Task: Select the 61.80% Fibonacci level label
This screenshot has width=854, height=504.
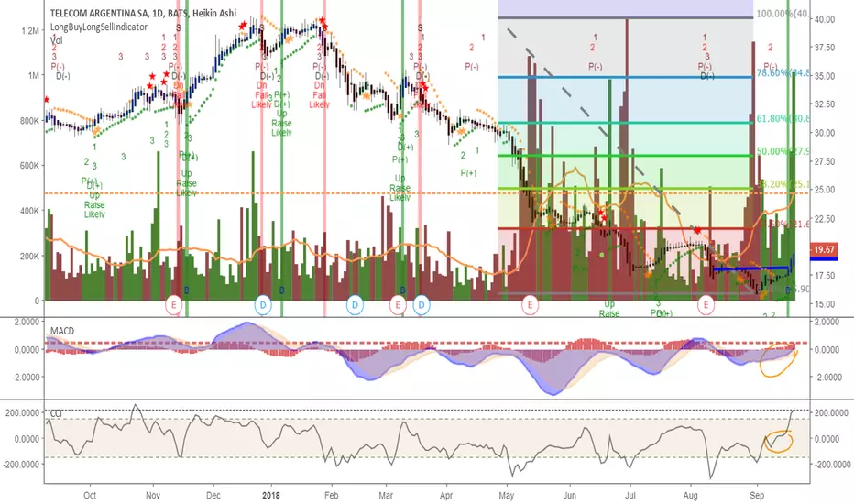Action: [x=783, y=118]
